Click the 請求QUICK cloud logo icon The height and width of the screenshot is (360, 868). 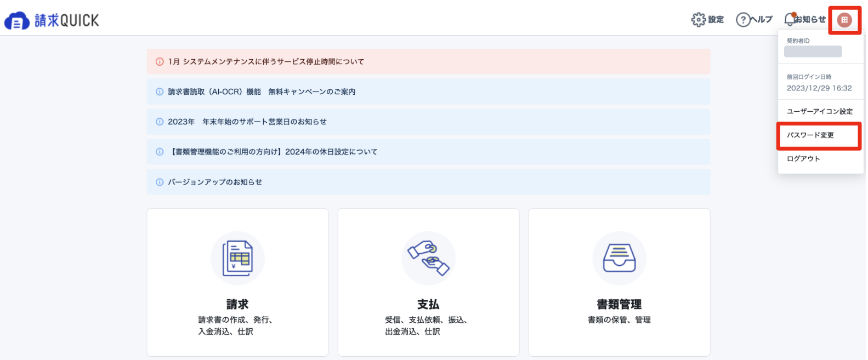pos(17,21)
